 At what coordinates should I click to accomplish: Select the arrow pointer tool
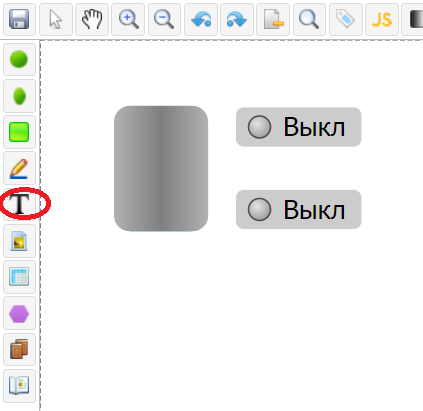tap(56, 19)
